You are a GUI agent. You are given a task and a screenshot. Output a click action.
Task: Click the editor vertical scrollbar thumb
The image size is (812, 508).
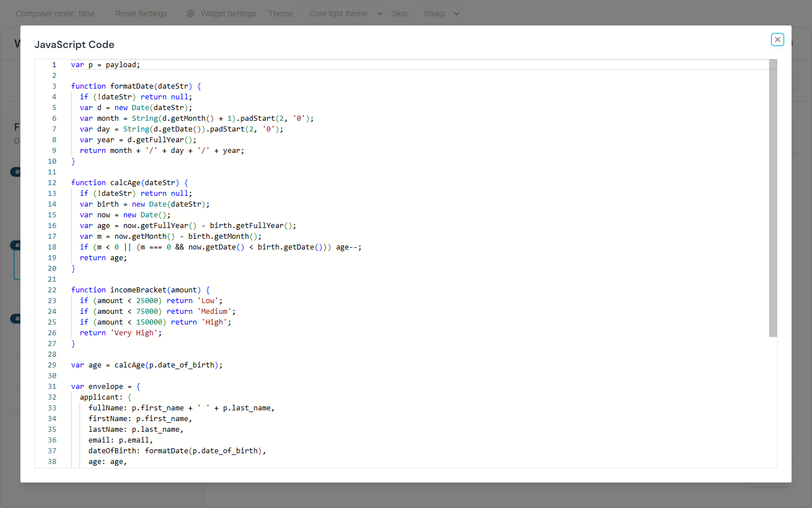(x=773, y=198)
